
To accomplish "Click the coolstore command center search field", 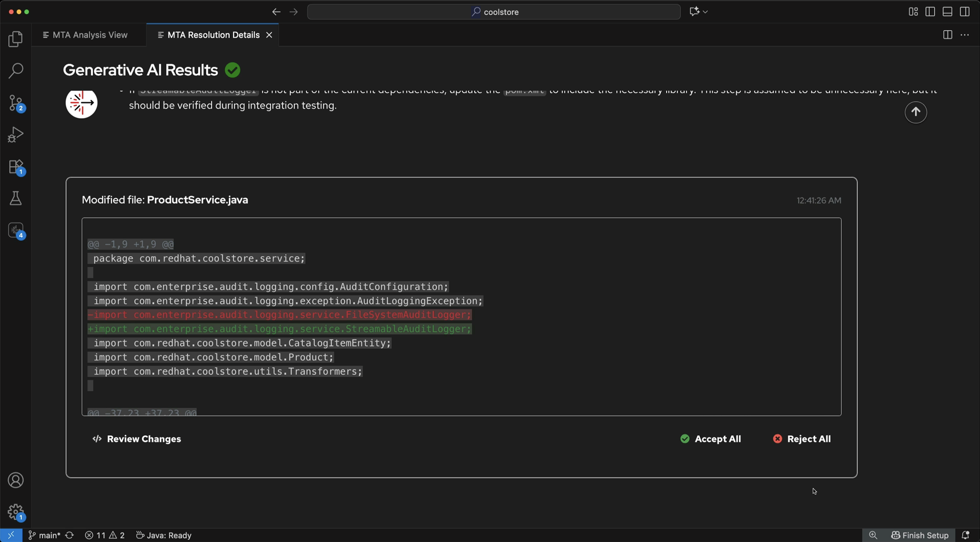I will (494, 11).
